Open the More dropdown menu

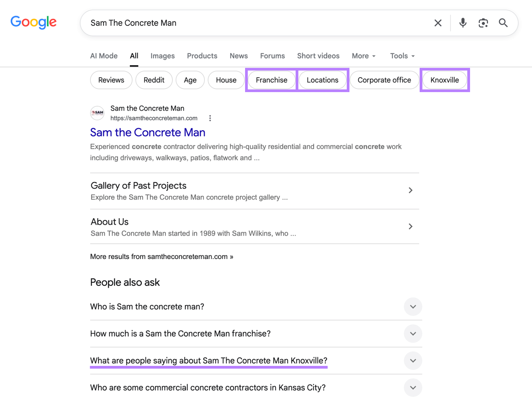tap(364, 56)
